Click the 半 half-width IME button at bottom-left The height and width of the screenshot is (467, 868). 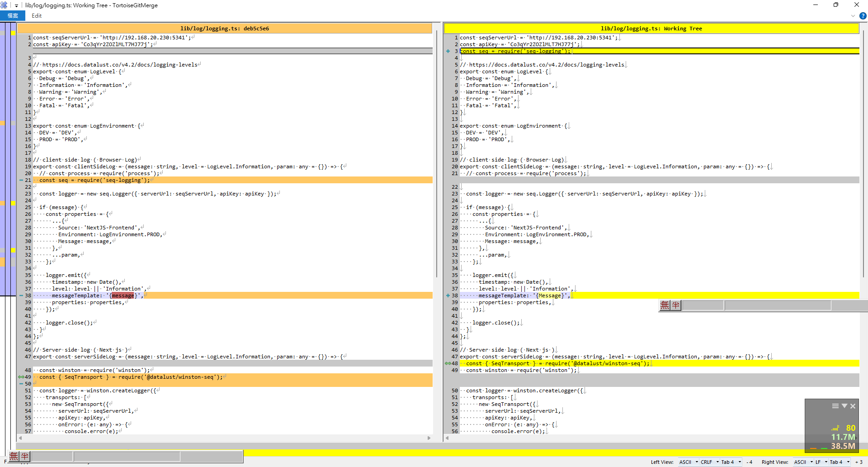pyautogui.click(x=25, y=456)
